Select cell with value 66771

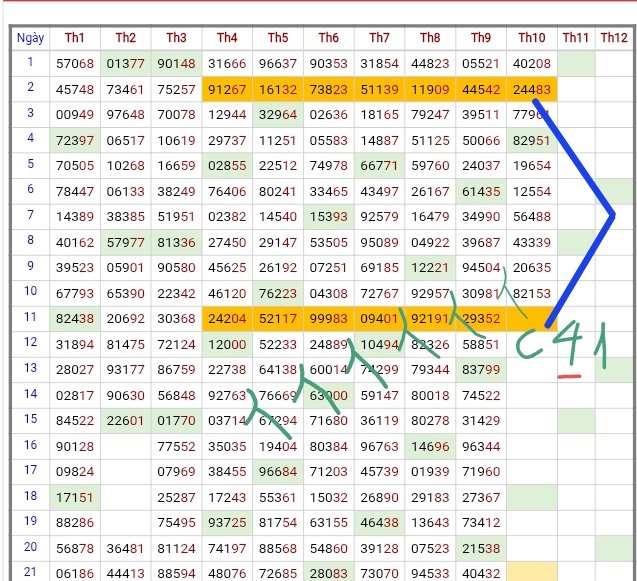tap(379, 166)
